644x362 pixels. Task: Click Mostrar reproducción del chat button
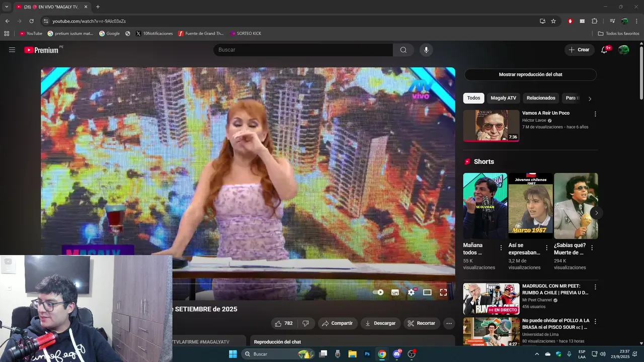click(530, 74)
